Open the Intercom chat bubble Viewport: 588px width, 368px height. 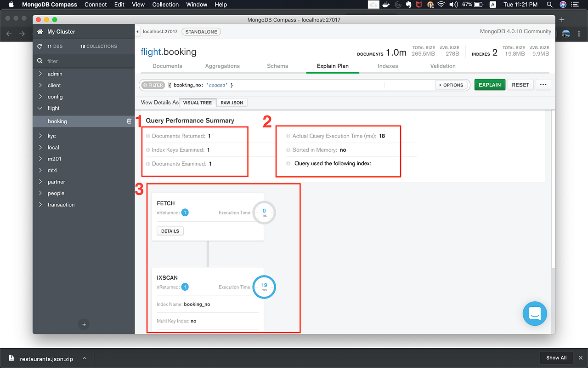pyautogui.click(x=535, y=314)
